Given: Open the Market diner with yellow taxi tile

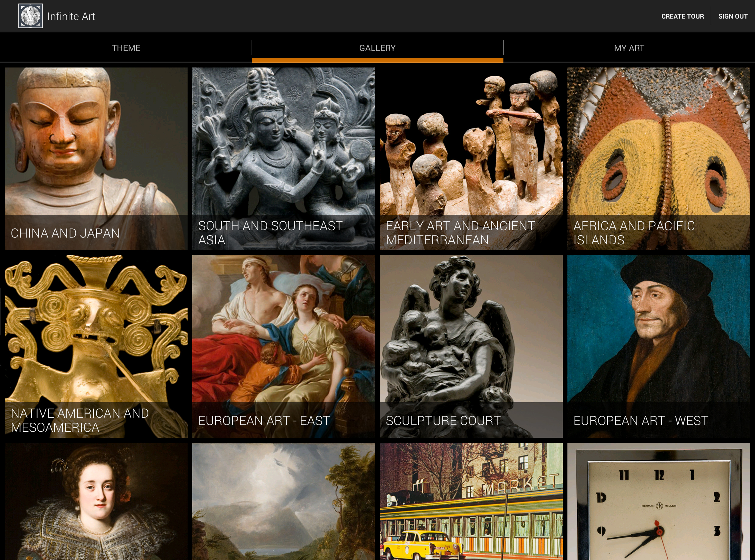Looking at the screenshot, I should point(471,502).
